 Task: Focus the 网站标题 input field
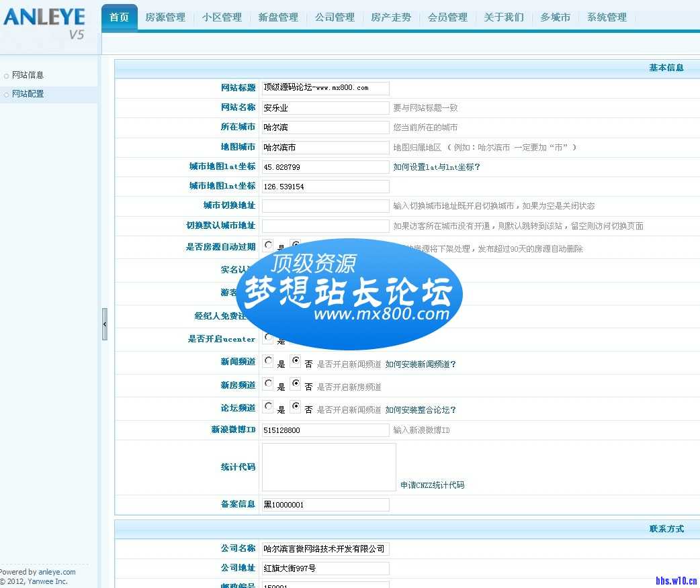point(325,88)
